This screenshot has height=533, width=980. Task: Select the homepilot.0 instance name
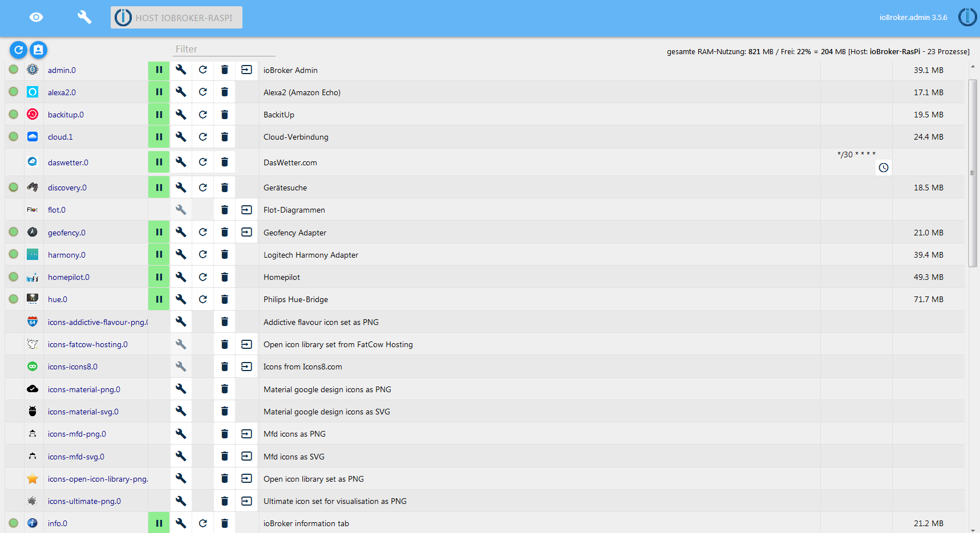coord(68,277)
